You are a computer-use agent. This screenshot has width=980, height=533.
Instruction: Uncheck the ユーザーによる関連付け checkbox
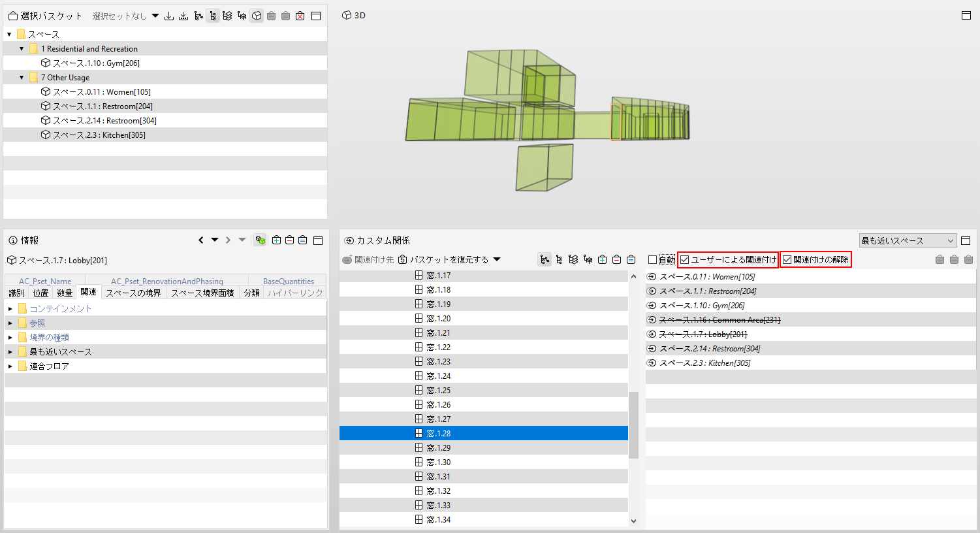(x=684, y=260)
